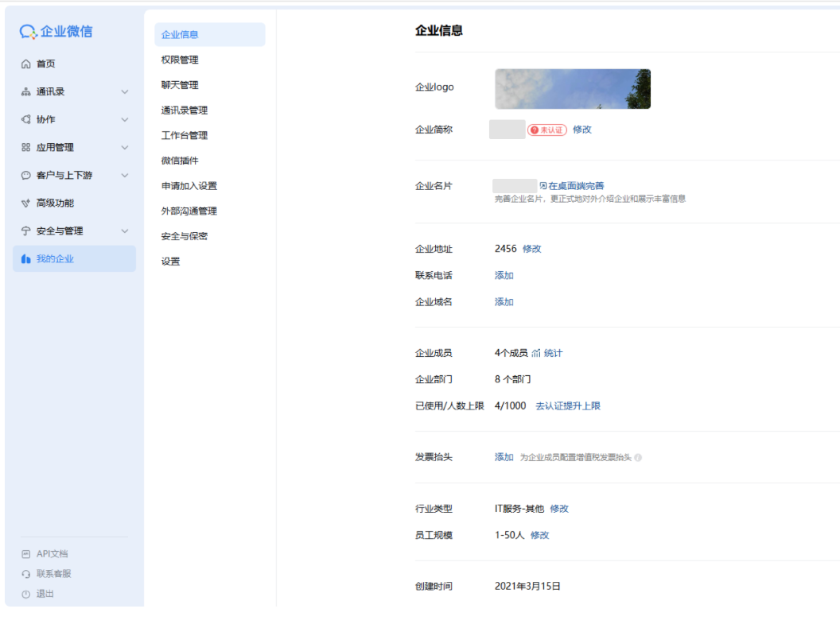Click the power icon beside 退出
Image resolution: width=840 pixels, height=628 pixels.
tap(25, 594)
